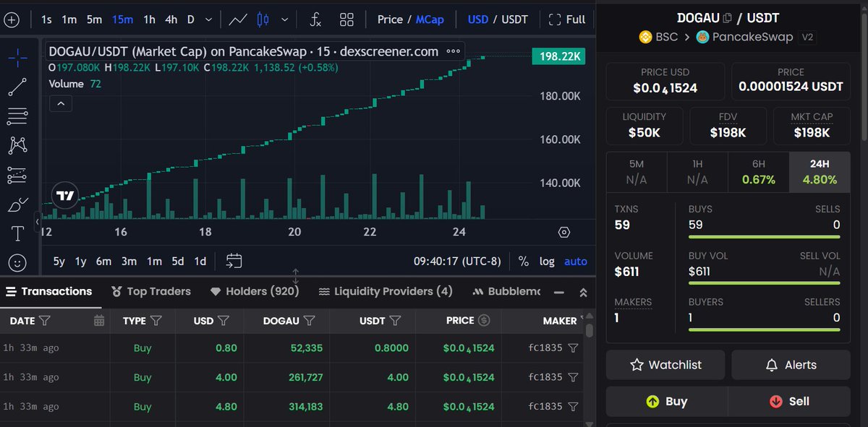
Task: Select the brush drawing tool
Action: pos(17,204)
